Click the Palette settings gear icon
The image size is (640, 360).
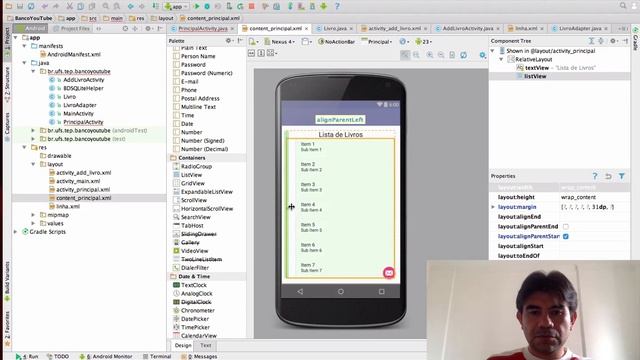click(229, 41)
